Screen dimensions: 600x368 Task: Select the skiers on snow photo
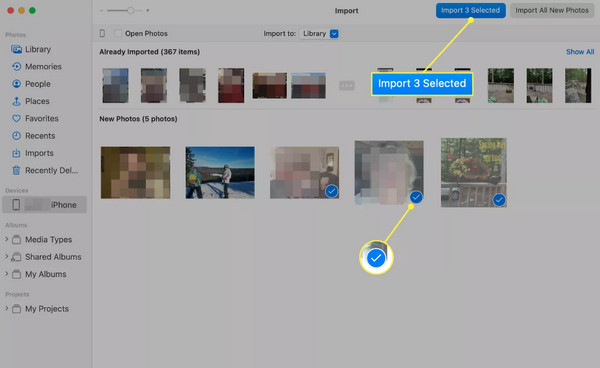(220, 173)
